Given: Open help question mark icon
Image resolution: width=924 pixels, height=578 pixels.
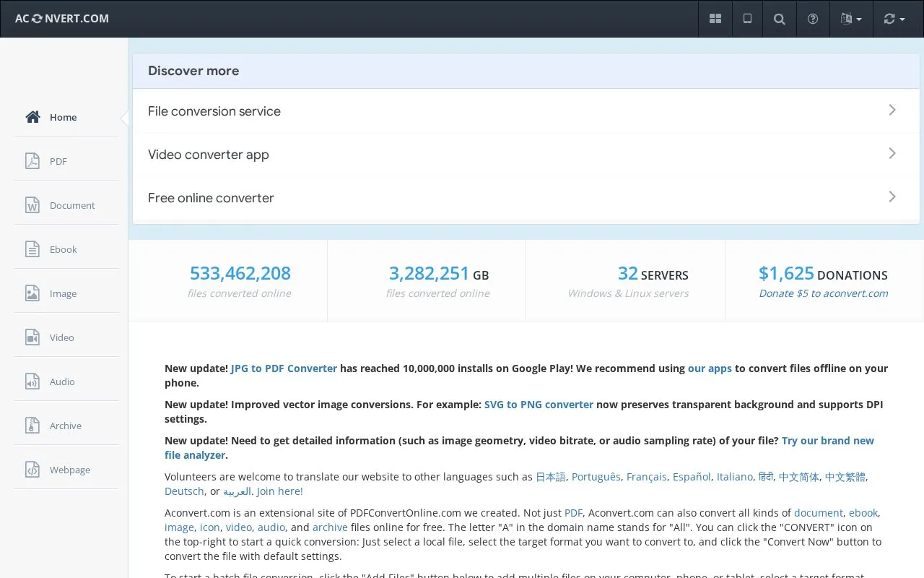Looking at the screenshot, I should [x=813, y=19].
